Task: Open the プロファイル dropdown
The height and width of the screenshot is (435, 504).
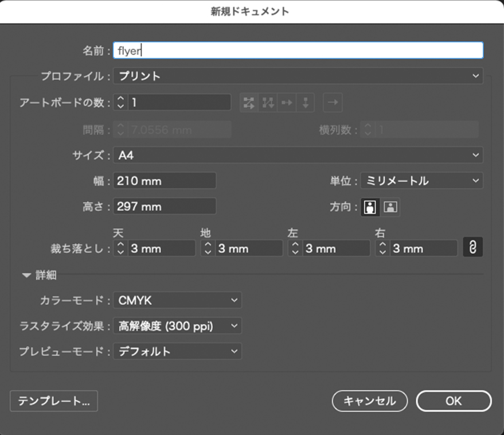Action: coord(298,76)
